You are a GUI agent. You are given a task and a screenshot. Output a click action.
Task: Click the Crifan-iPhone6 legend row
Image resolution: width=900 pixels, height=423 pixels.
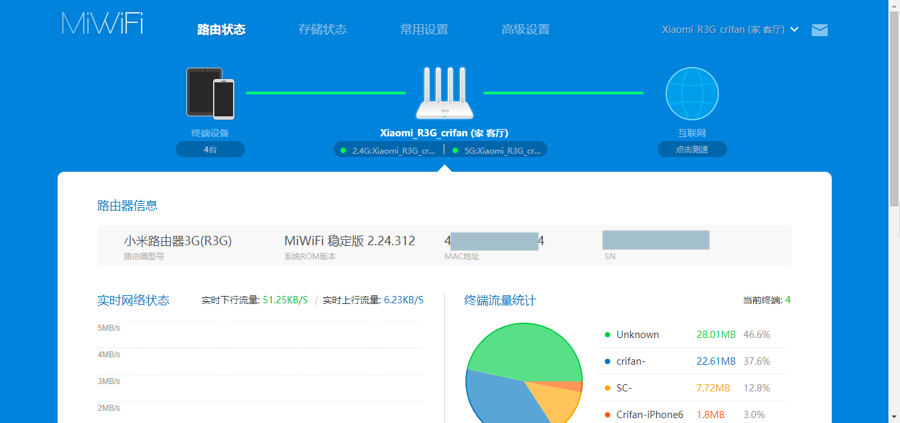click(691, 414)
